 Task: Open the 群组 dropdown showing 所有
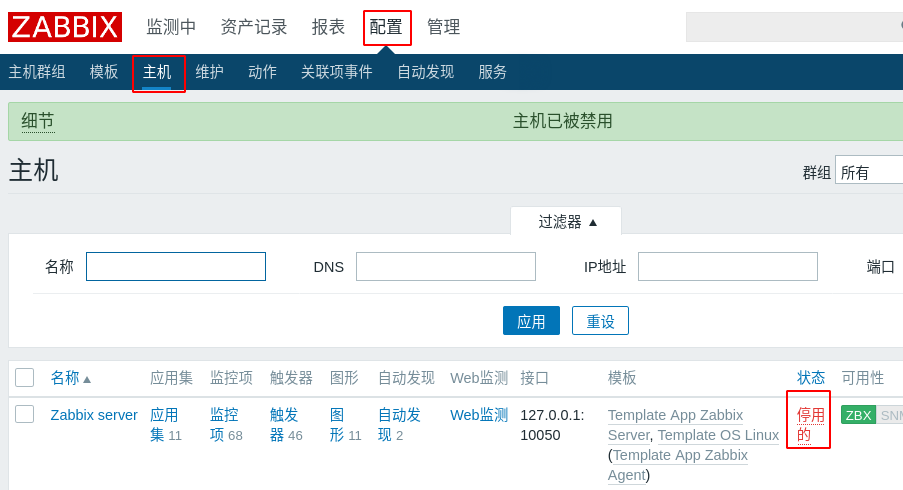[869, 172]
